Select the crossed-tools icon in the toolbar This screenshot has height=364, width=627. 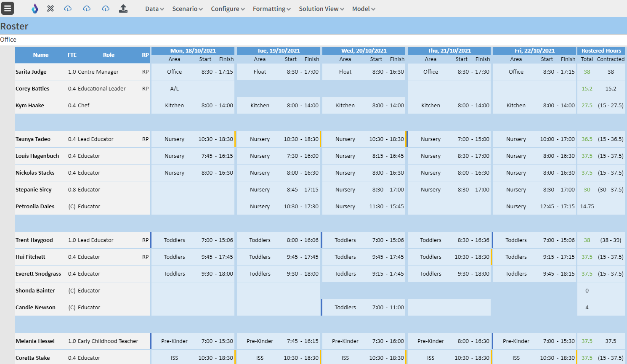coord(50,8)
